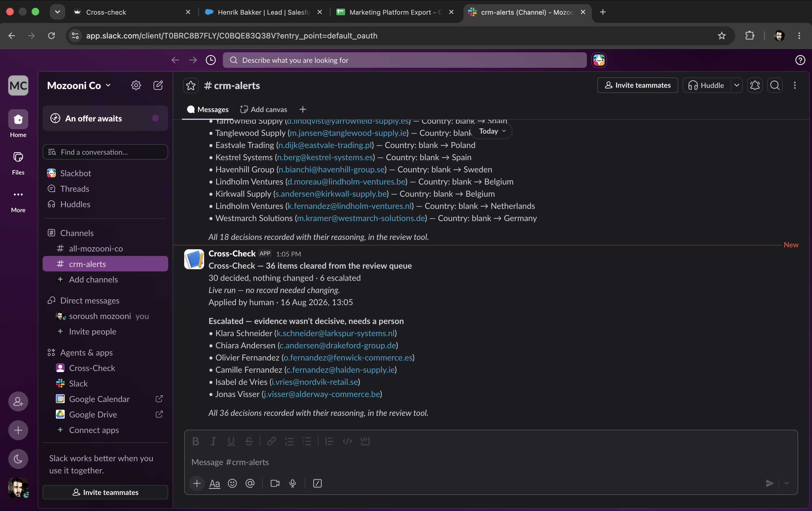Insert ordered list in composer

[289, 441]
